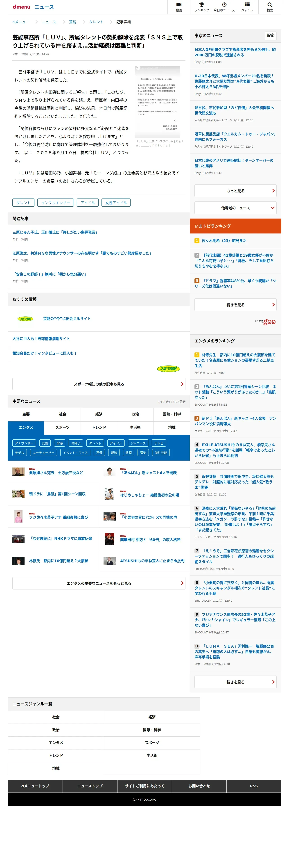The width and height of the screenshot is (289, 868).
Task: Click the スポーツ報知 logo beside 芸能の今
Action: [26, 318]
